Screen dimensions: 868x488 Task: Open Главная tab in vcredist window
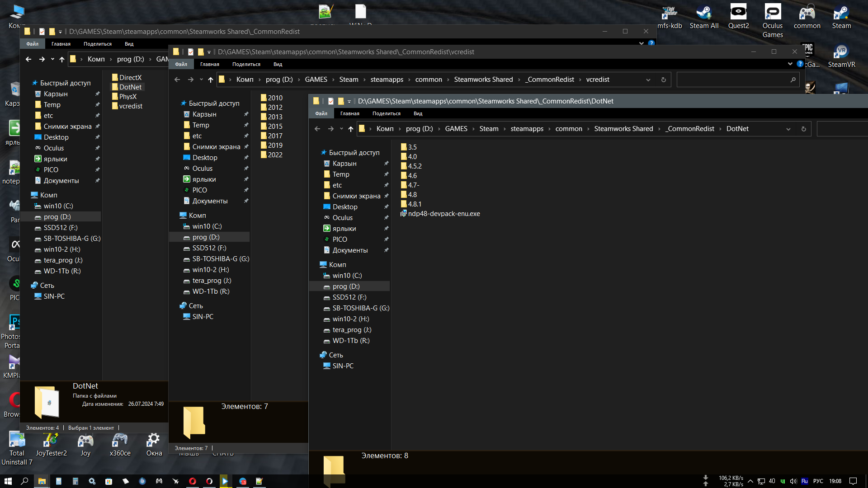[x=210, y=64]
